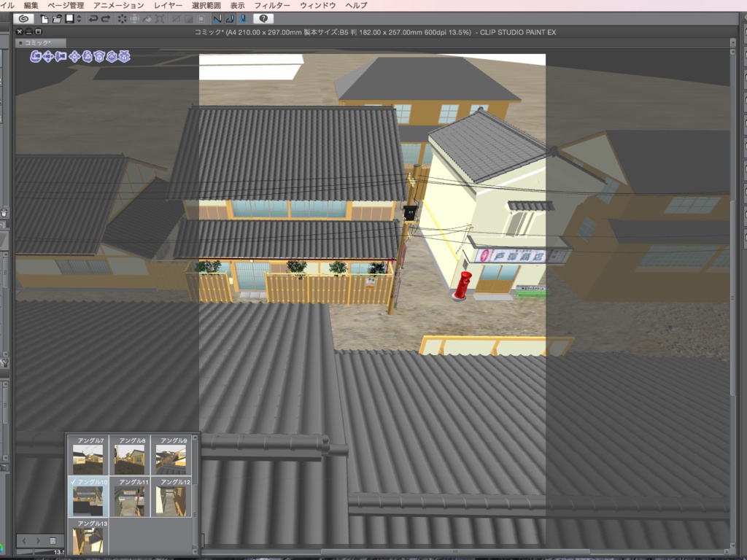Click the Open file folder icon
747x560 pixels.
point(57,19)
